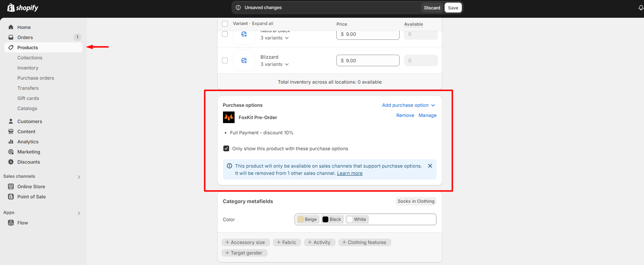Image resolution: width=644 pixels, height=265 pixels.
Task: Manage FoxKit Pre-Order purchase option
Action: coord(428,115)
